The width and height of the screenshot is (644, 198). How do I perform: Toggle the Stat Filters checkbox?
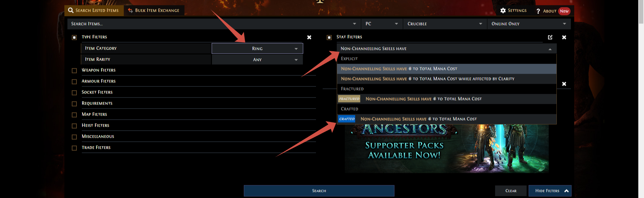point(329,37)
